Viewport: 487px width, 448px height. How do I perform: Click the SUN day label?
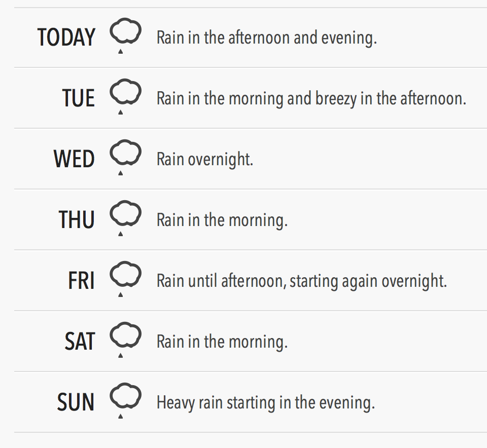click(x=76, y=402)
